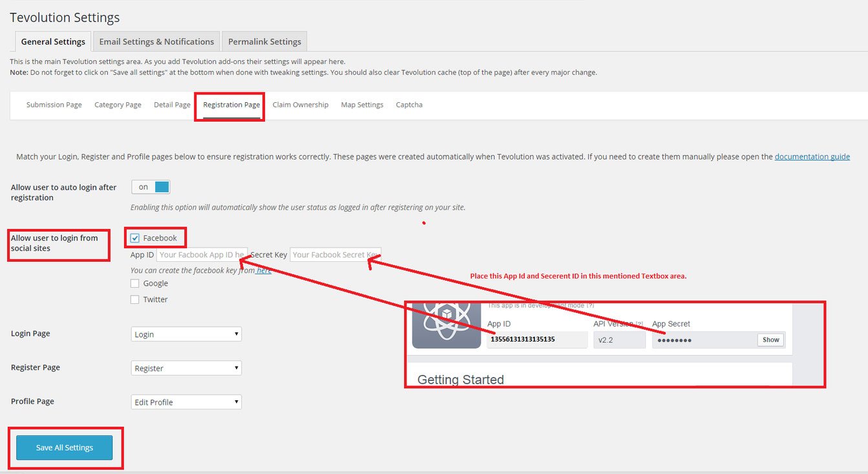The width and height of the screenshot is (868, 474).
Task: Expand the Register Page dropdown
Action: (x=186, y=368)
